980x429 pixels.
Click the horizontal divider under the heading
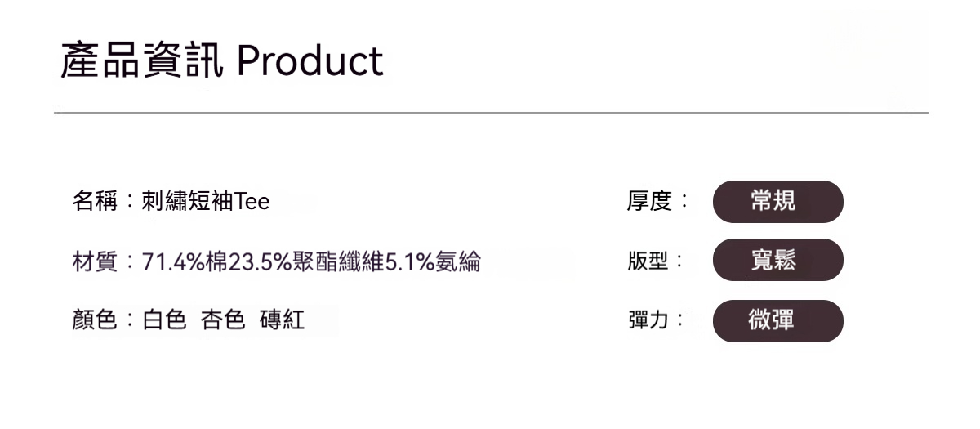(490, 112)
